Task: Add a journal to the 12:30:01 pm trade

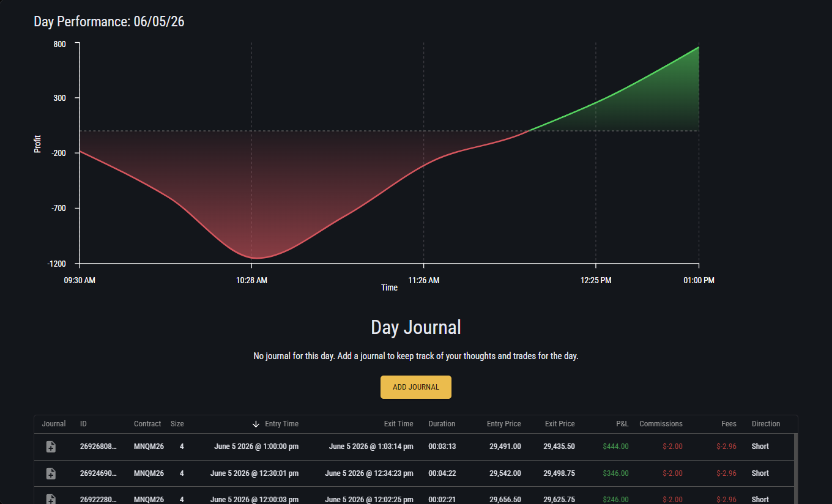Action: [51, 473]
